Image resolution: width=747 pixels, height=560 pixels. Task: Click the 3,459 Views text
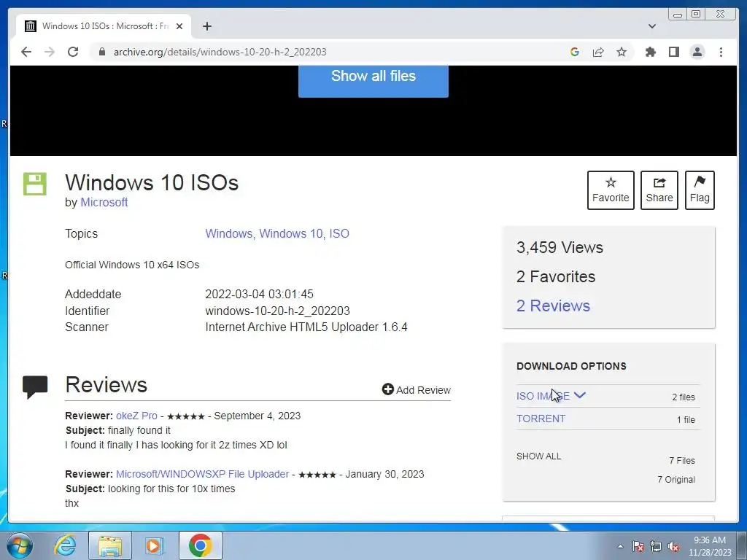(x=560, y=248)
